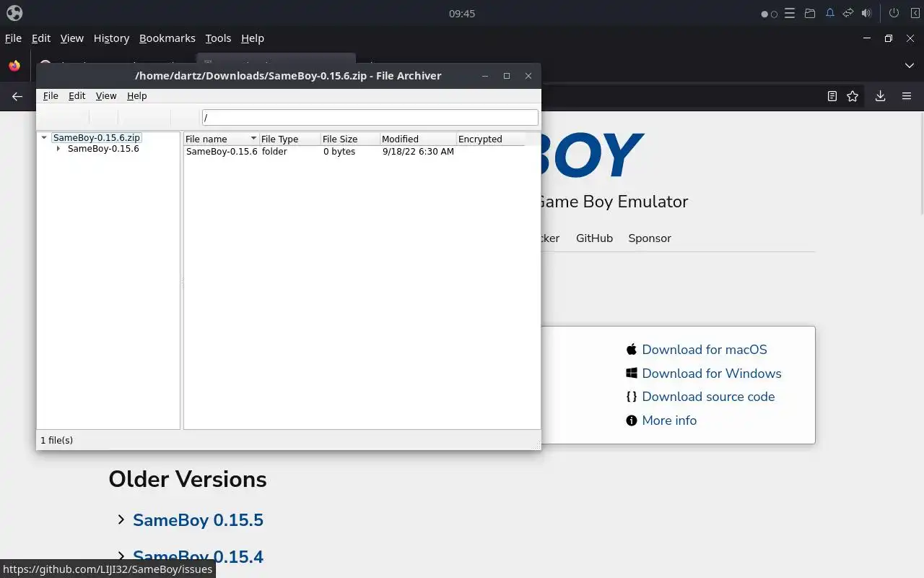Bookmark this page with the star icon
The height and width of the screenshot is (578, 924).
[x=853, y=96]
